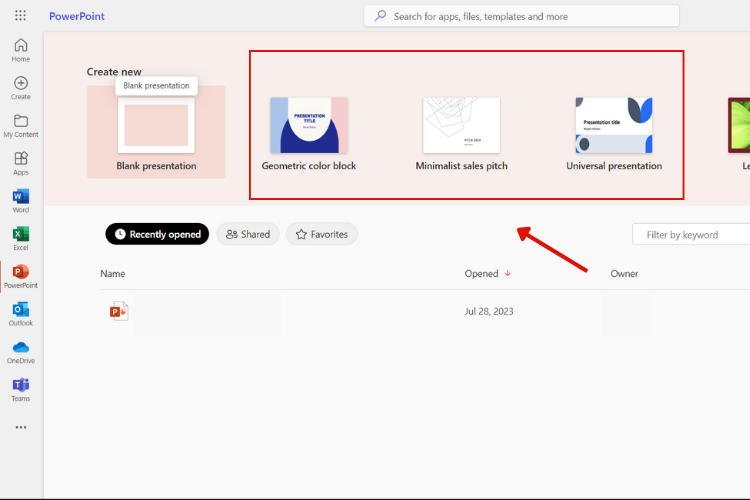
Task: Click the PowerPoint title link
Action: point(77,16)
